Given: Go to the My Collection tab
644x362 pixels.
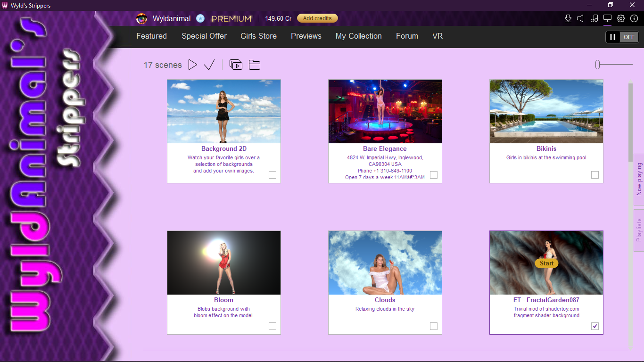Looking at the screenshot, I should click(358, 36).
